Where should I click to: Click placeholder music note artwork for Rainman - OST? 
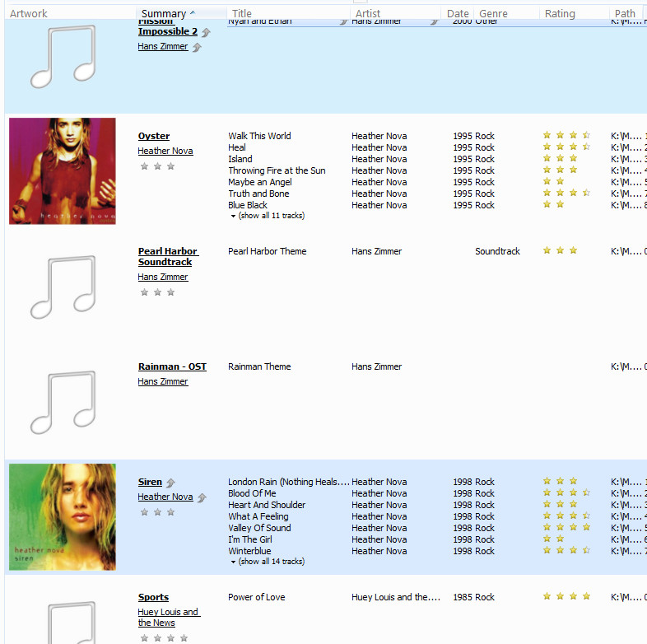pos(63,402)
